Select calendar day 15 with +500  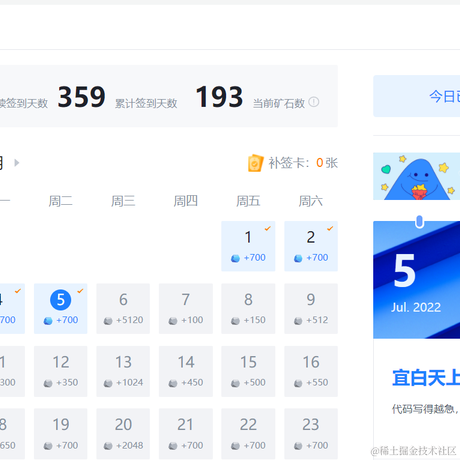(x=248, y=371)
